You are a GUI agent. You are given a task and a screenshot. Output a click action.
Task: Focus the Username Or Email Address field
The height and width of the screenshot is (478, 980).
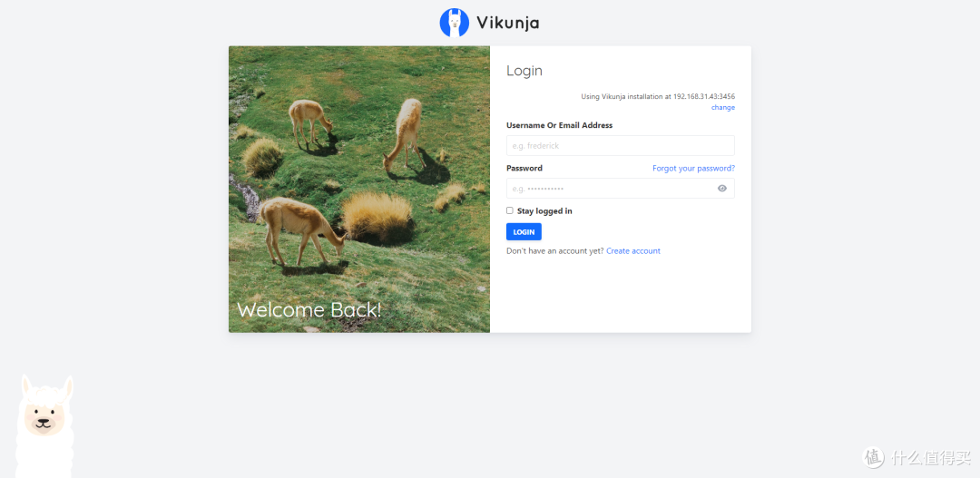(x=620, y=146)
